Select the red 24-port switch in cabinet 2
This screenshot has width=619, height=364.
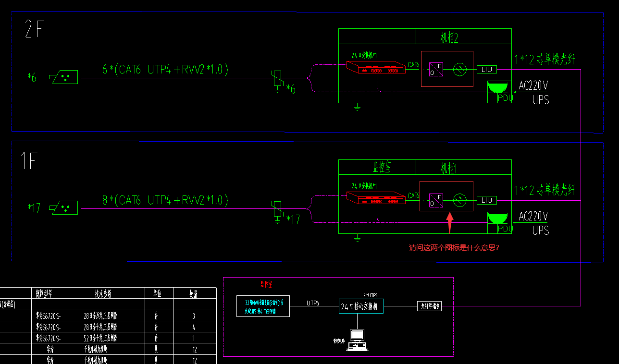click(x=375, y=67)
